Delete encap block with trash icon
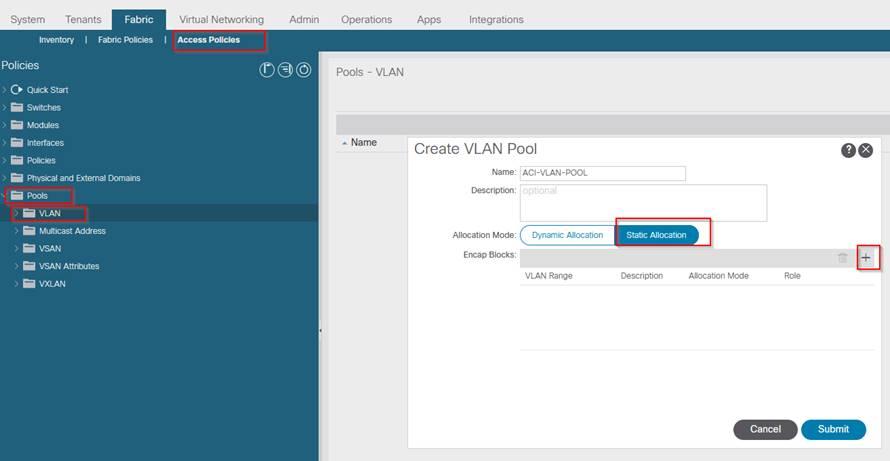The height and width of the screenshot is (461, 890). (843, 258)
